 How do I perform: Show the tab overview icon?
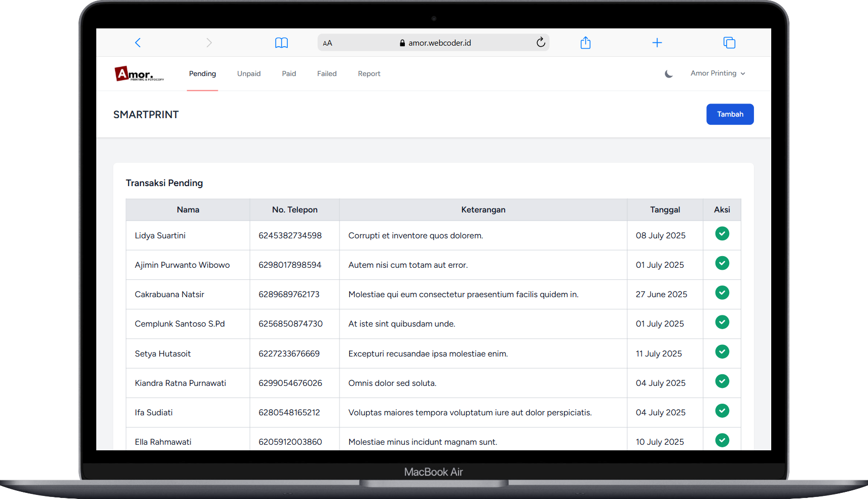pos(729,43)
